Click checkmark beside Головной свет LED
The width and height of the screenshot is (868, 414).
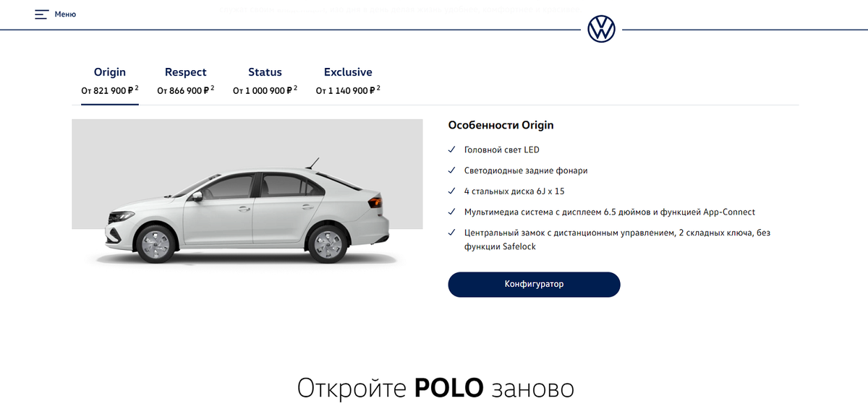(x=451, y=150)
